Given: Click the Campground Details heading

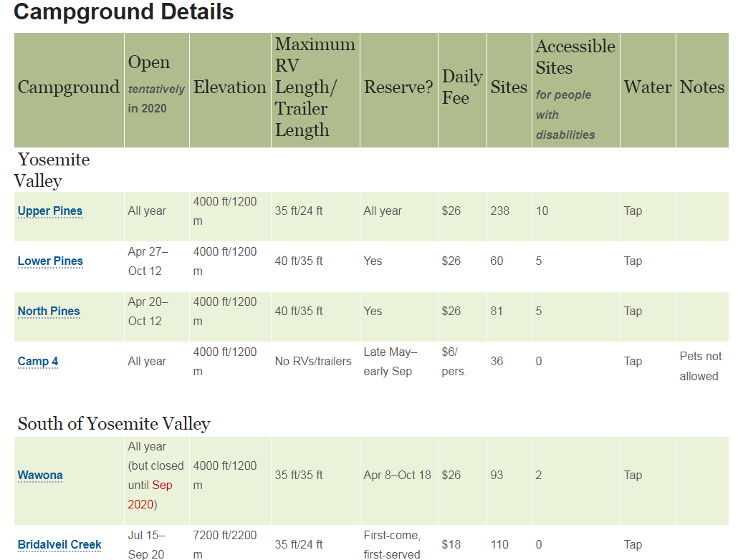Looking at the screenshot, I should pos(123,11).
